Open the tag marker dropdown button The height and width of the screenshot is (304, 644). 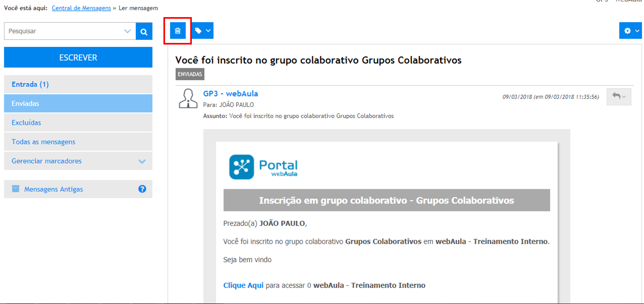(x=203, y=31)
